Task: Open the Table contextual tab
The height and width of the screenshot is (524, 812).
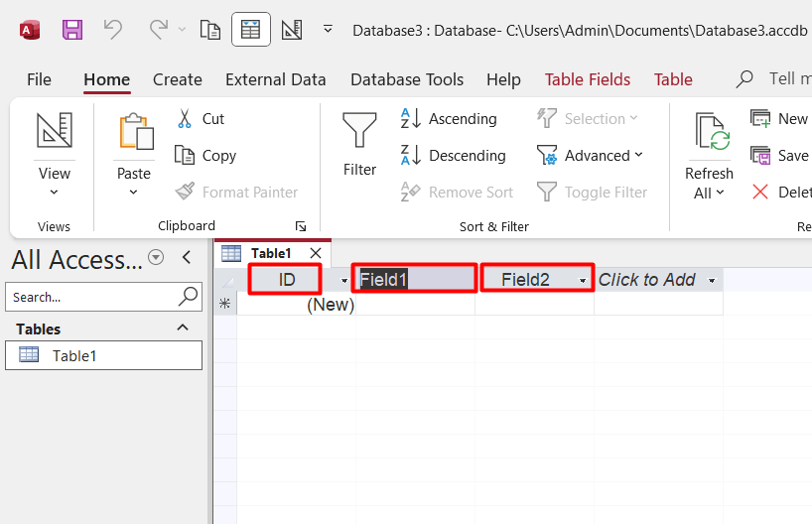Action: click(673, 79)
